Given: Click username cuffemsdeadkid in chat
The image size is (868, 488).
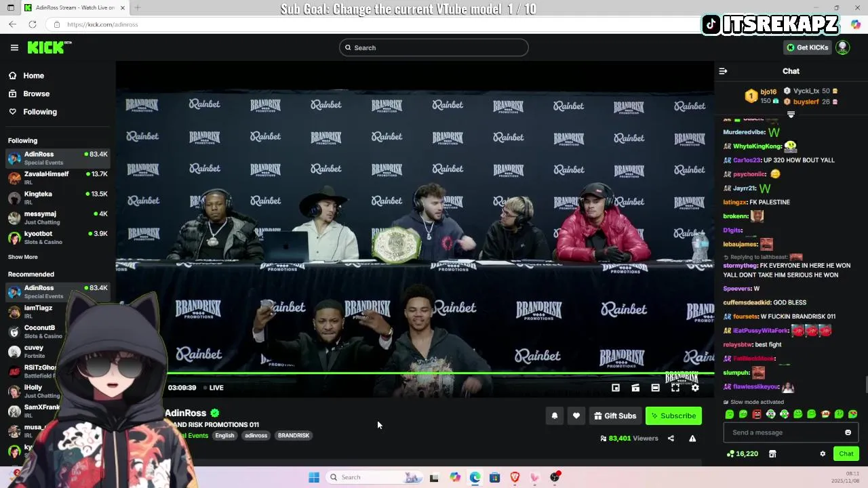Looking at the screenshot, I should [747, 302].
